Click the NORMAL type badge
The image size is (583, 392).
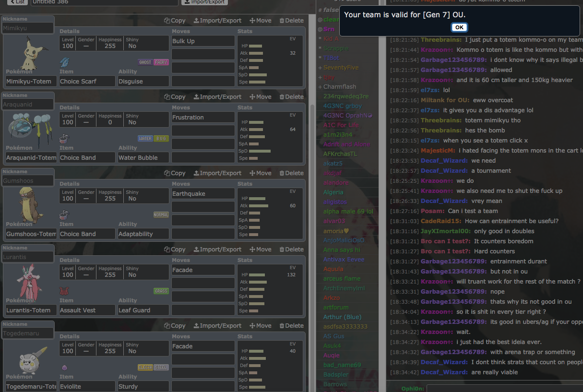pos(161,215)
